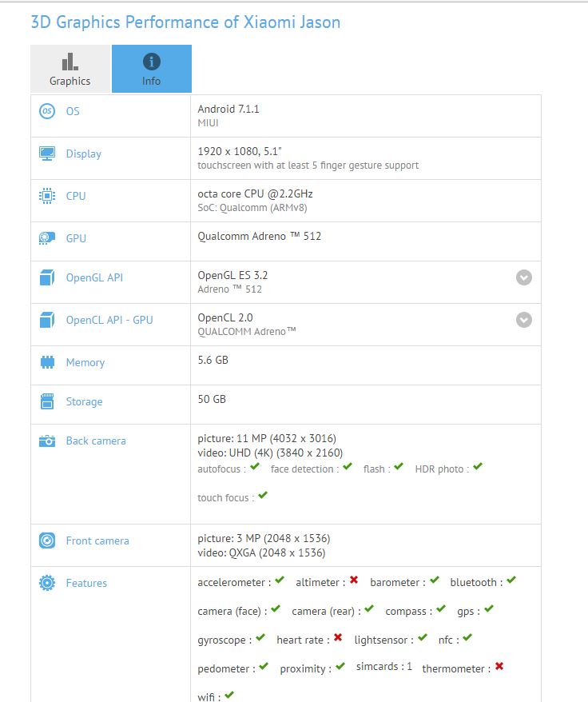Click the page title '3D Graphics Performance of Xiaomi Jason'

pyautogui.click(x=185, y=22)
